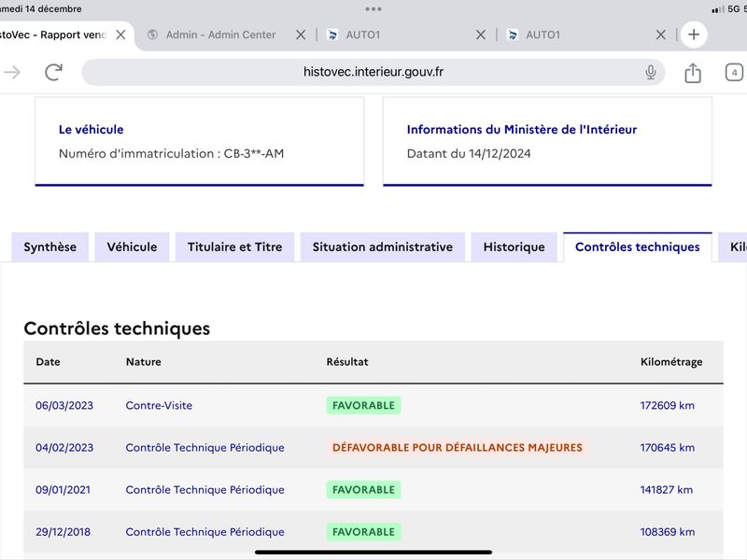The height and width of the screenshot is (560, 747).
Task: Open the Synthèse tab
Action: (50, 247)
